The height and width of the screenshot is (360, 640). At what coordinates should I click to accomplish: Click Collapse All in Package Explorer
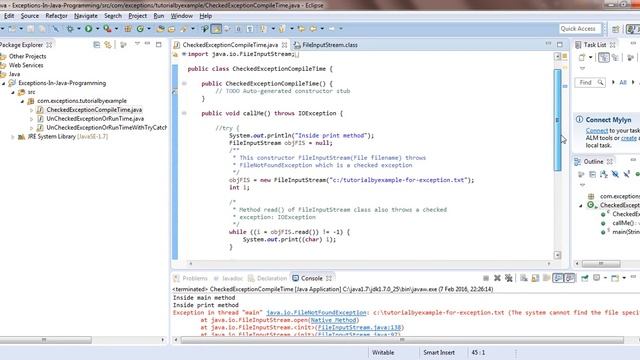(x=96, y=44)
